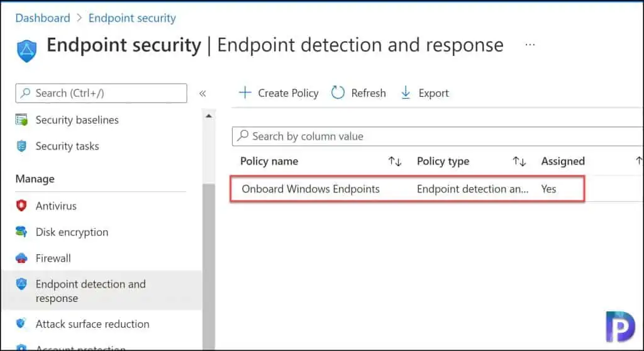Click the Security baselines icon
Viewport: 644px width, 351px height.
pyautogui.click(x=21, y=120)
